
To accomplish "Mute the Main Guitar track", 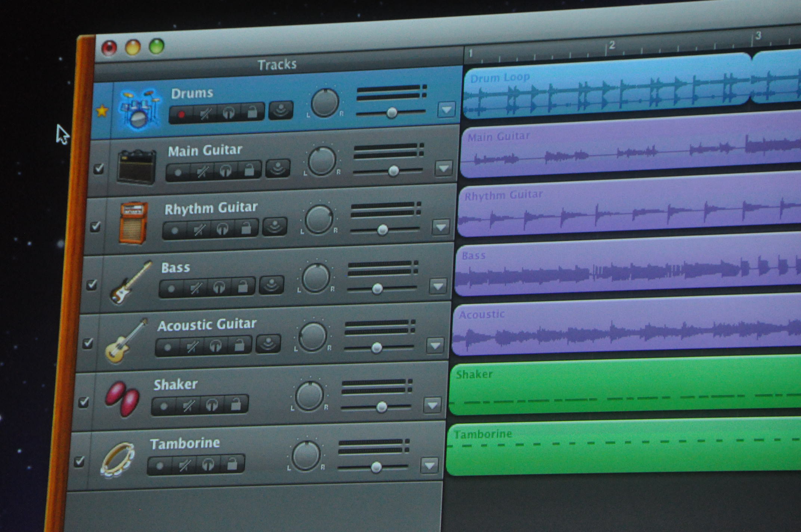I will [x=202, y=172].
